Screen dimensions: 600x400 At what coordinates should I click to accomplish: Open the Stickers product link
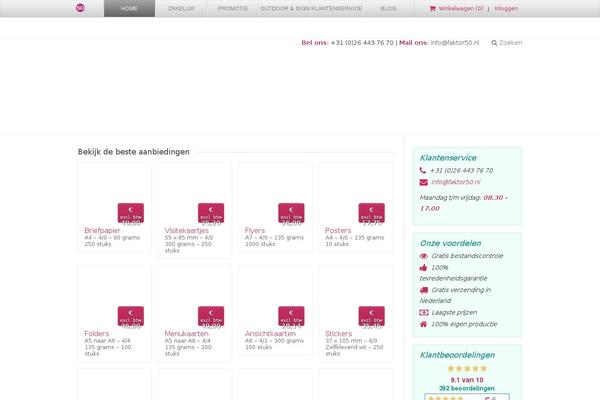(338, 333)
